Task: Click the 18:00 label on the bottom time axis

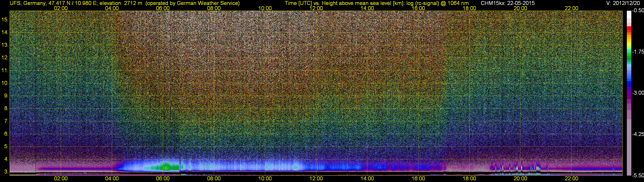Action: (469, 179)
